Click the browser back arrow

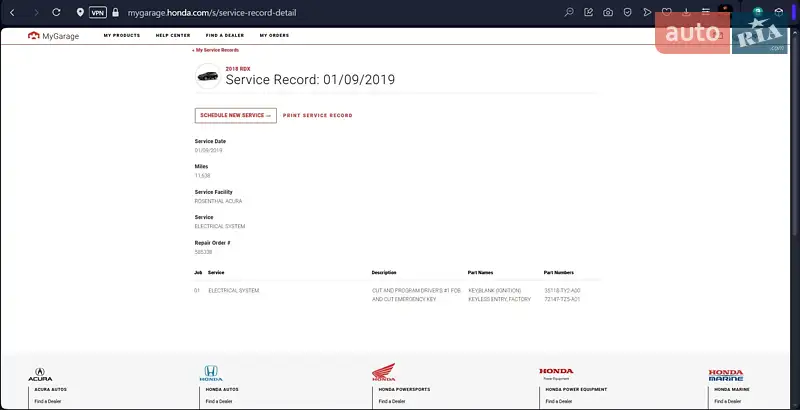12,12
